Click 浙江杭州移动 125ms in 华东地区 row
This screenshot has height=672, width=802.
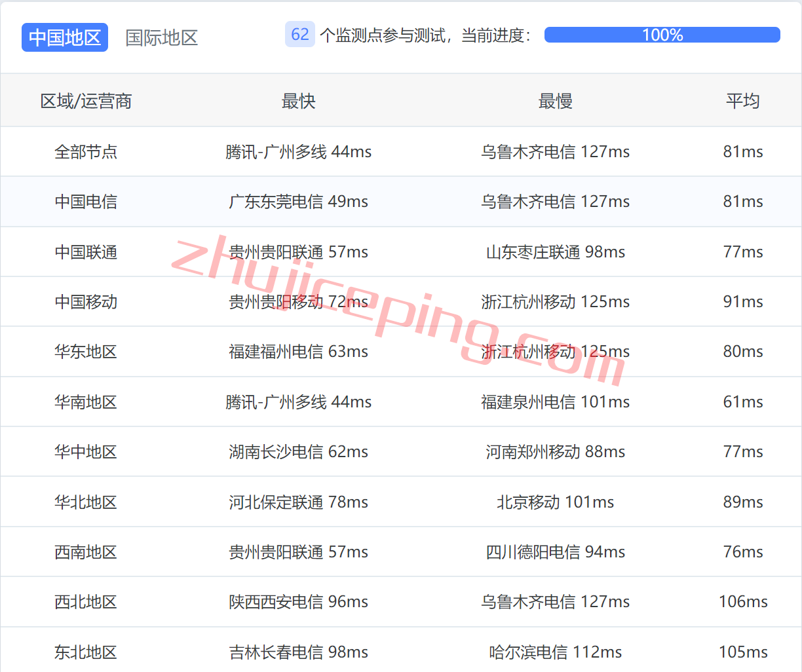[x=556, y=352]
